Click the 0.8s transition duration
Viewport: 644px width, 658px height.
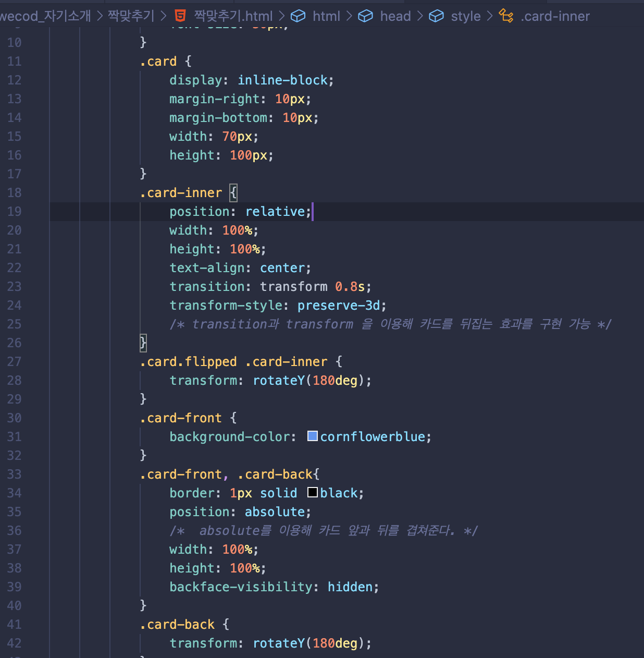tap(350, 287)
